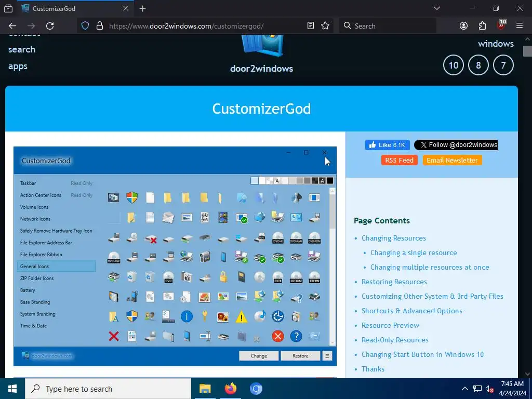Image resolution: width=532 pixels, height=399 pixels.
Task: Jump to Restoring Resources section
Action: coord(394,282)
